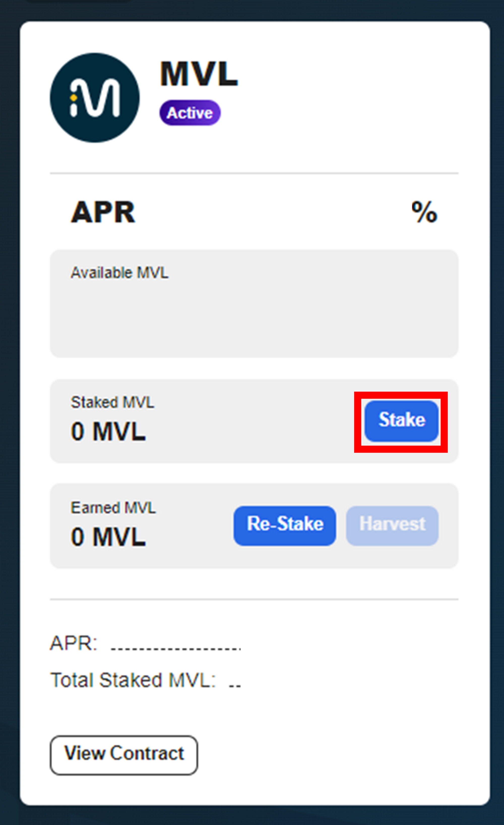Click the 0 MVL staked amount
Image resolution: width=504 pixels, height=825 pixels.
108,432
